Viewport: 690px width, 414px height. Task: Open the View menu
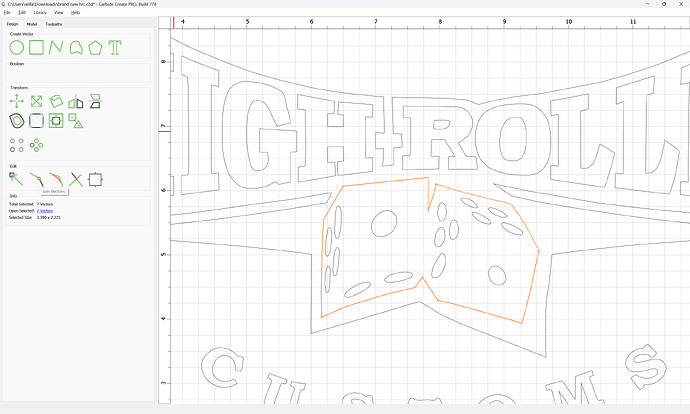click(59, 12)
